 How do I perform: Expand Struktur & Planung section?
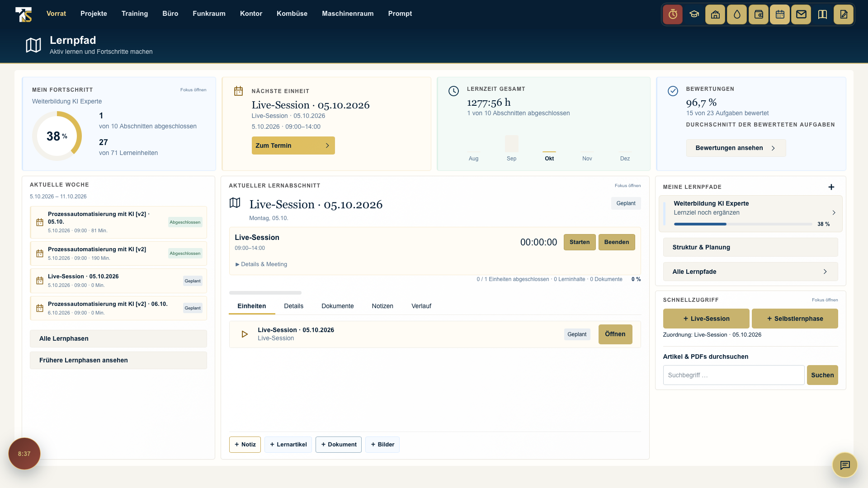[750, 247]
